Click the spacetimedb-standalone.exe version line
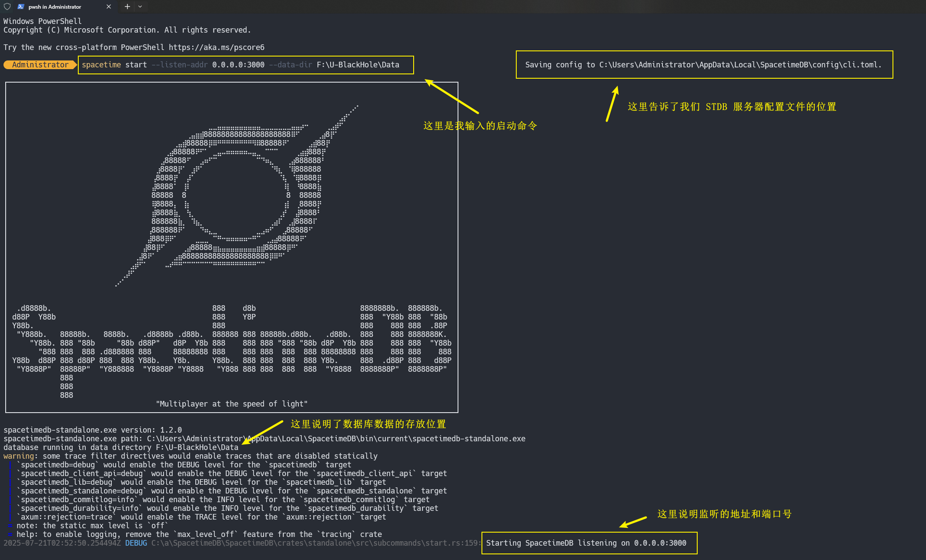 (93, 430)
